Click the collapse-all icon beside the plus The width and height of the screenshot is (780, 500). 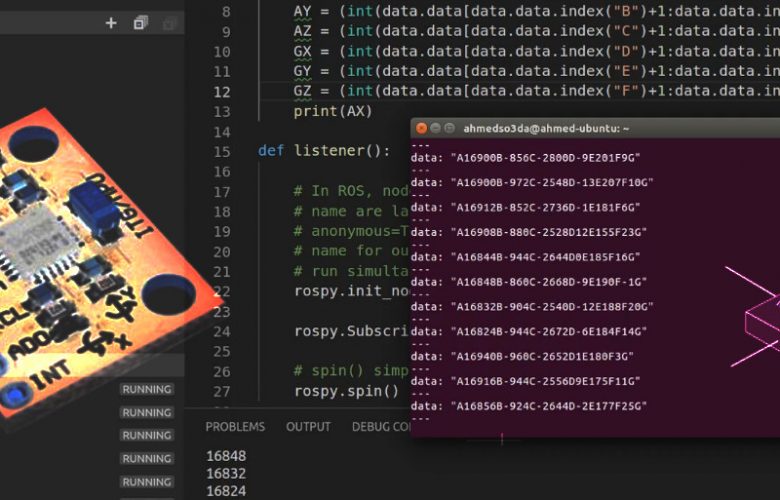(140, 23)
